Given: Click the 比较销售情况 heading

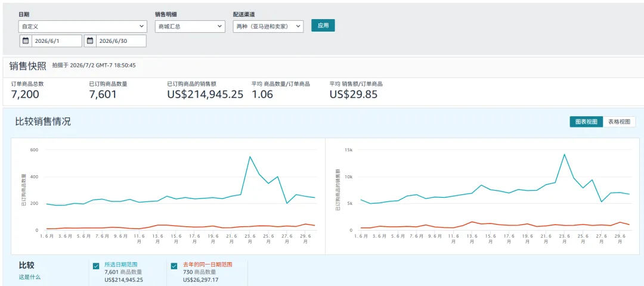Looking at the screenshot, I should [x=43, y=122].
